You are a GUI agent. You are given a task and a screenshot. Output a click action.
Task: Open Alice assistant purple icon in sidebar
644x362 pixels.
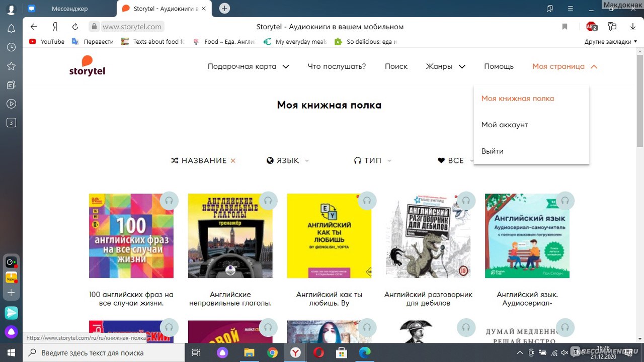coord(11,332)
